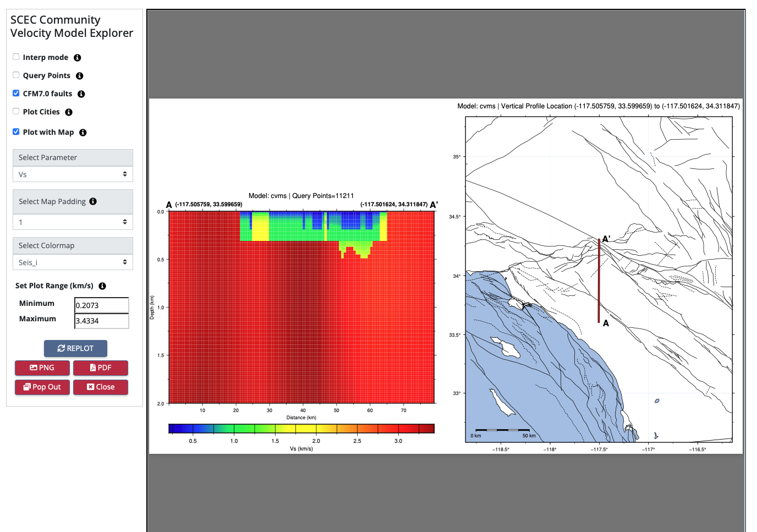Uncheck the CFM7.0 faults checkbox

click(16, 93)
